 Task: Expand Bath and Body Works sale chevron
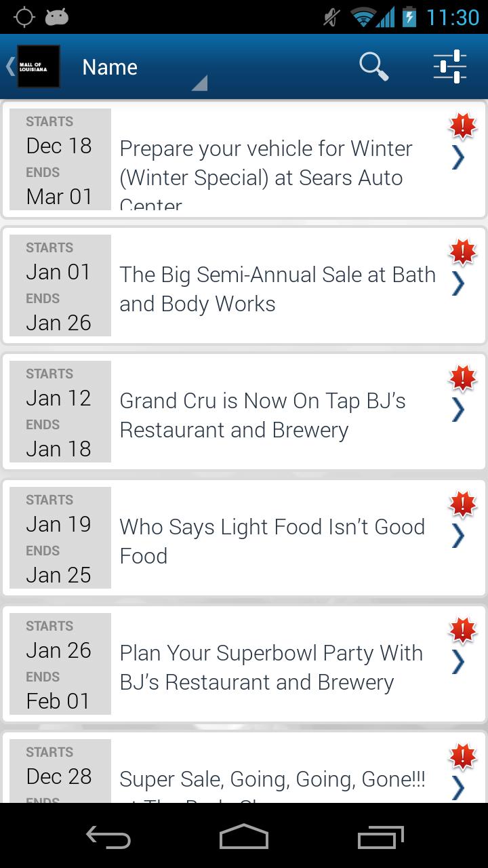click(x=459, y=284)
